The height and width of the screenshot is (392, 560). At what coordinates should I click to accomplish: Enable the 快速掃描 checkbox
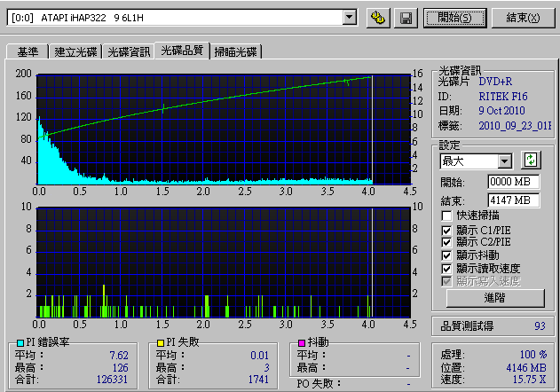(447, 216)
